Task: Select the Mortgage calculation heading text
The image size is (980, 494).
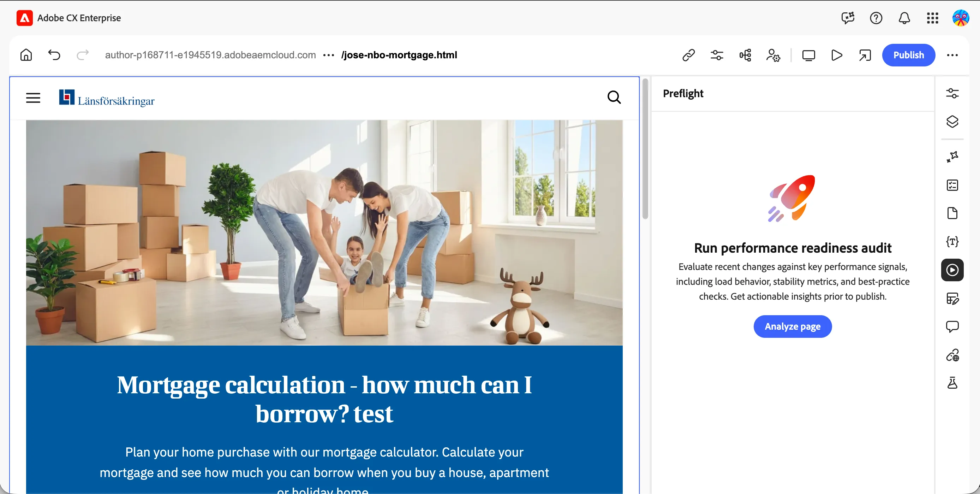Action: [x=324, y=399]
